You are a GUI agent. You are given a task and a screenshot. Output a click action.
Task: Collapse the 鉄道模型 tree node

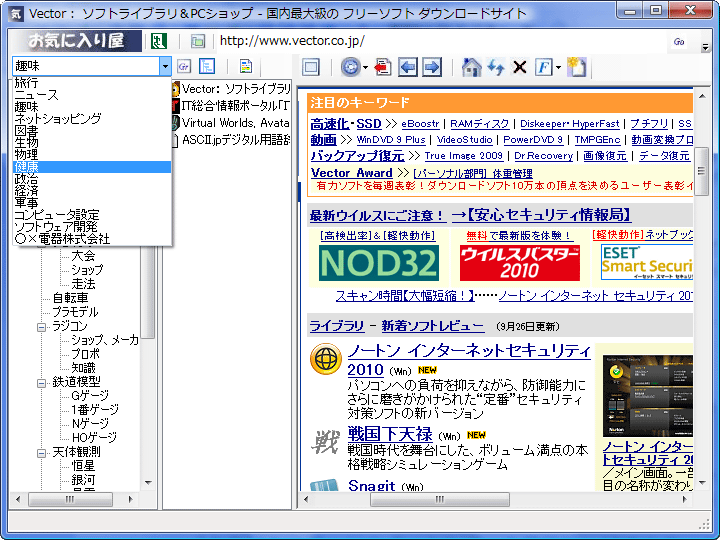pos(42,382)
